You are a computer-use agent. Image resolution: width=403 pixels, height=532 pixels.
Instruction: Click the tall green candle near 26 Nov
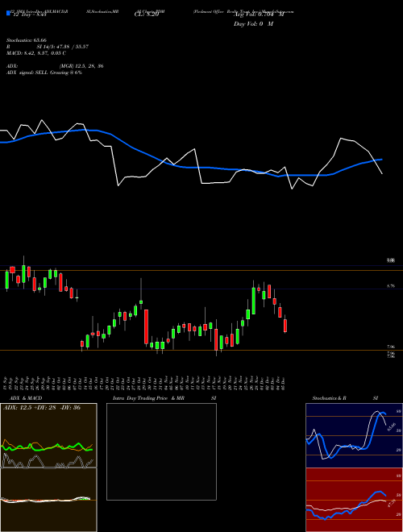pos(253,301)
